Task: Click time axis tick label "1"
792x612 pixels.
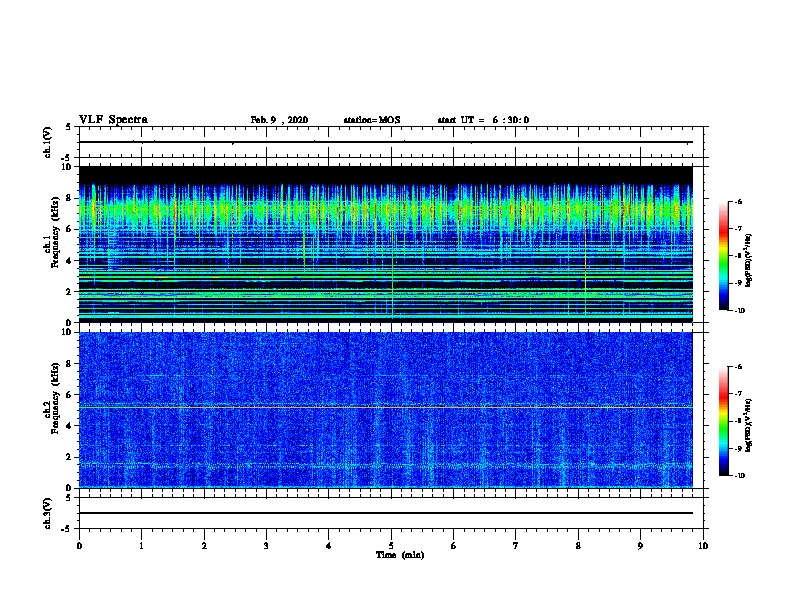Action: [x=141, y=546]
